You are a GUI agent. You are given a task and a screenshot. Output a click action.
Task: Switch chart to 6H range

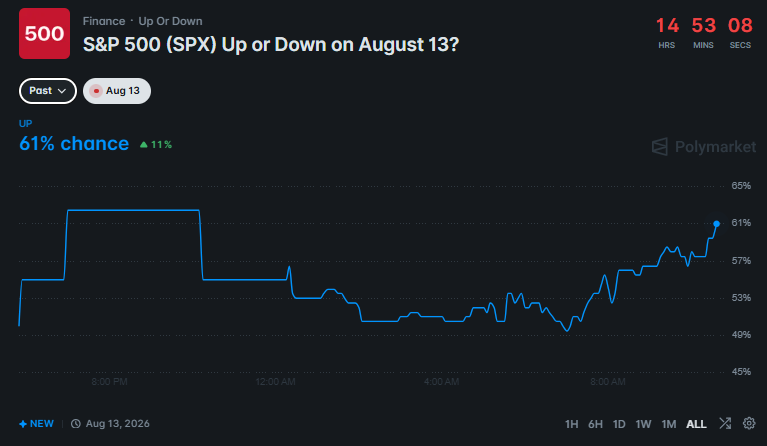pos(595,424)
